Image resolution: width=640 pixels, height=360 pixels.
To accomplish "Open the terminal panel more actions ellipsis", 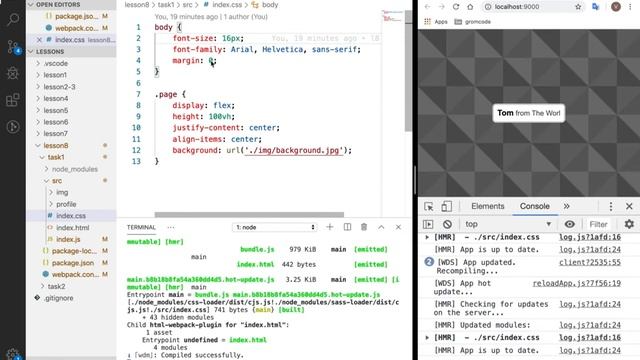I will [x=171, y=227].
